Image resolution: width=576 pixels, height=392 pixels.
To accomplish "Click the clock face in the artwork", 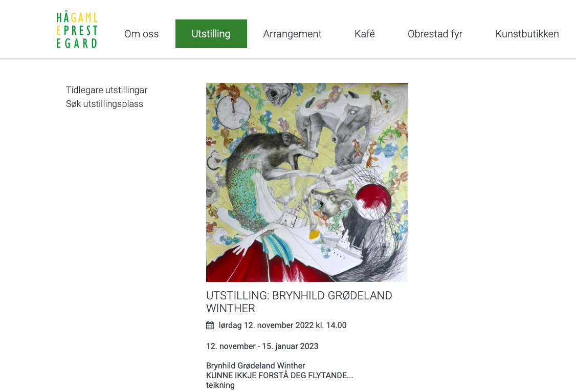I will click(233, 112).
